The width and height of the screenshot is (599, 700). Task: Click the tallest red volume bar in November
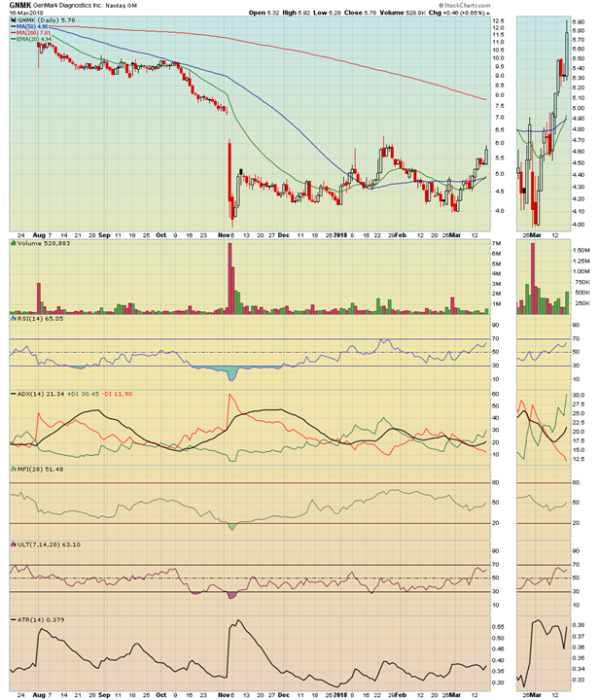[x=230, y=279]
